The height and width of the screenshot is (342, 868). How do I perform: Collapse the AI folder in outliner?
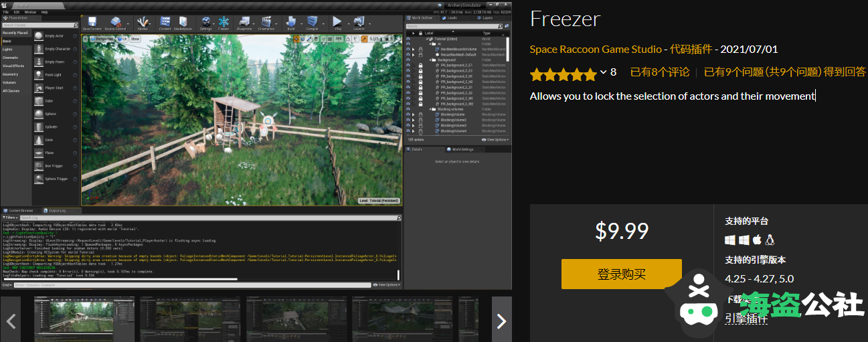430,44
